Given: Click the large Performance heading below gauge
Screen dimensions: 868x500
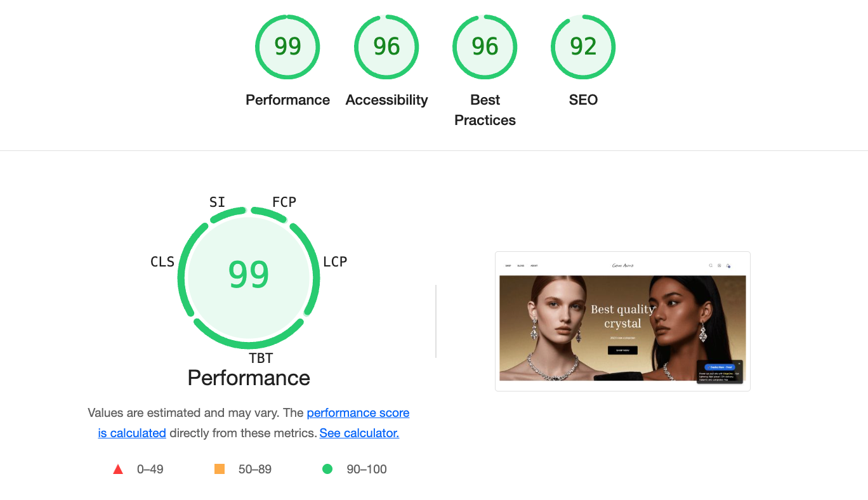Looking at the screenshot, I should click(x=249, y=378).
